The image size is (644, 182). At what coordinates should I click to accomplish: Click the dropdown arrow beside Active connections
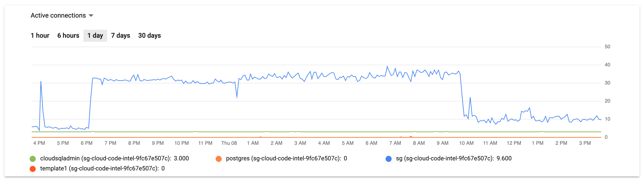point(91,16)
